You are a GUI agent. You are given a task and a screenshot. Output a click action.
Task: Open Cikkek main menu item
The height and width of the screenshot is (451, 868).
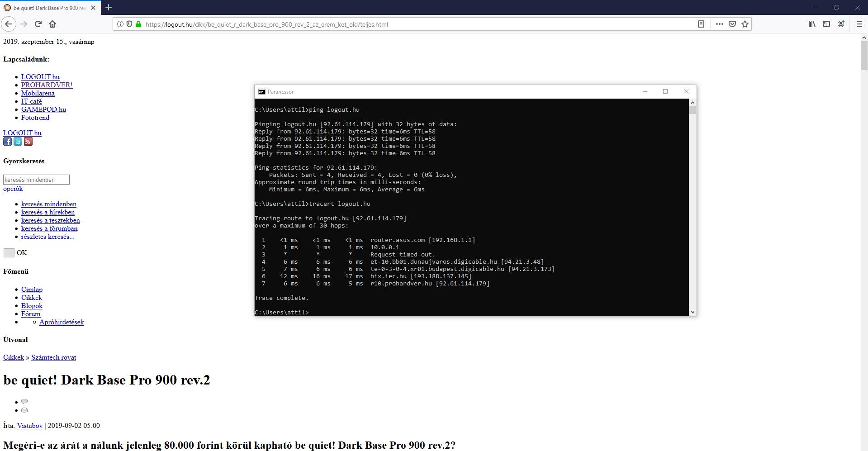(x=32, y=298)
